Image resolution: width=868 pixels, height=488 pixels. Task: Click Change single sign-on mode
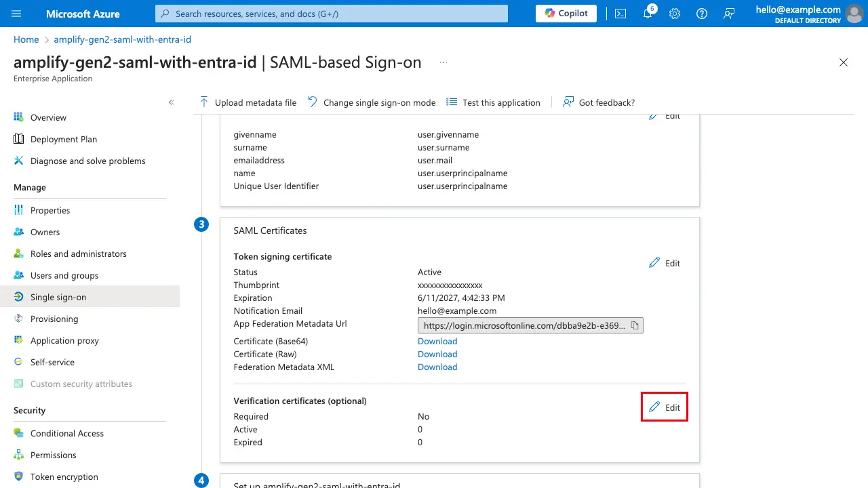371,102
